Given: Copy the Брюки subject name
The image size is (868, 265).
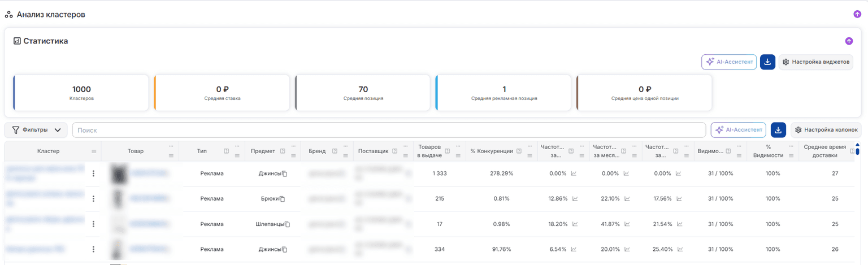Looking at the screenshot, I should coord(281,199).
